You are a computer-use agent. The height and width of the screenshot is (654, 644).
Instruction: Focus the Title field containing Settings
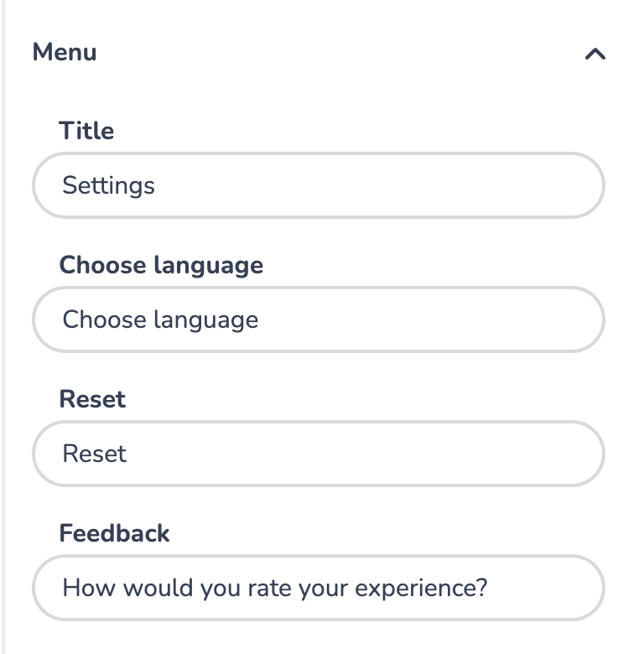click(318, 185)
